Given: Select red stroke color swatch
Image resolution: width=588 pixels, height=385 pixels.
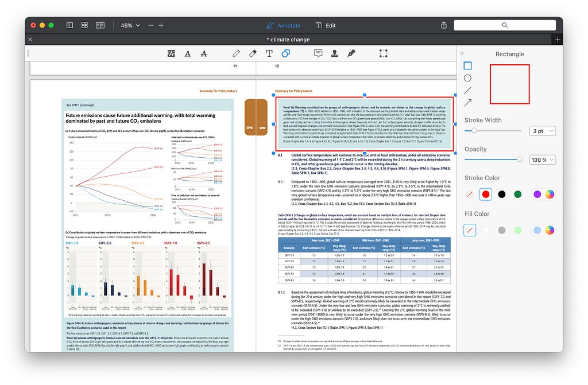Looking at the screenshot, I should [486, 194].
